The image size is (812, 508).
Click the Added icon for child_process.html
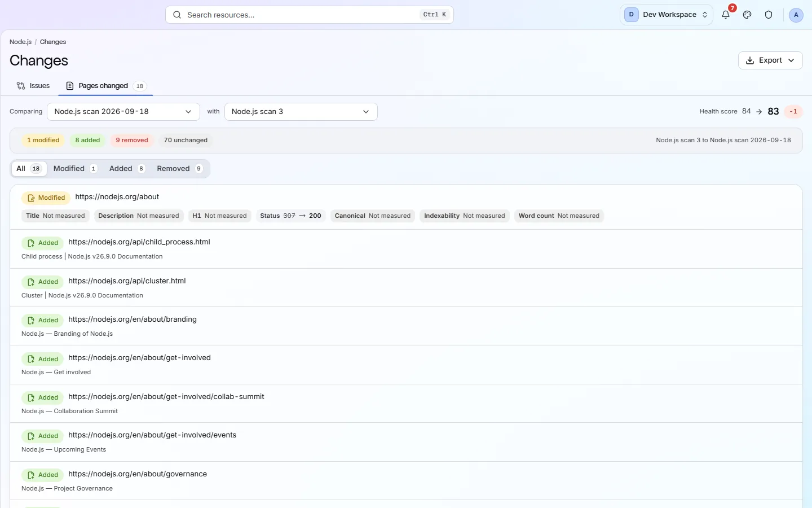[31, 243]
